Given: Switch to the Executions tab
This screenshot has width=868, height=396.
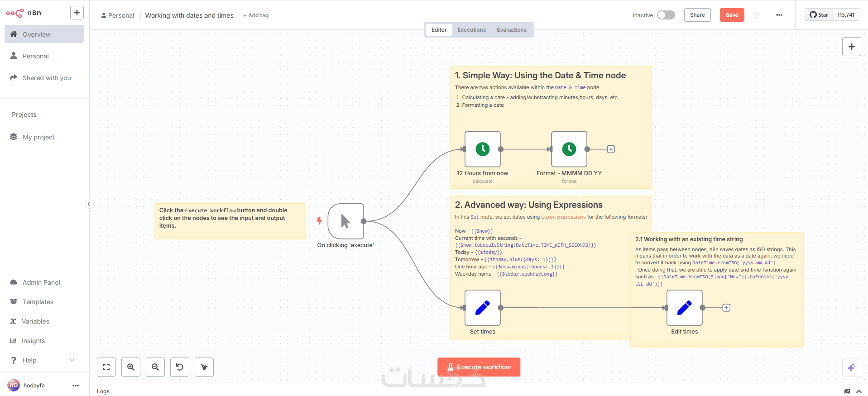Looking at the screenshot, I should [x=471, y=30].
